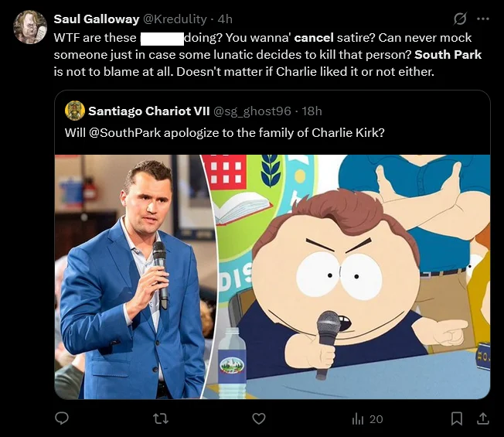Screen dimensions: 504x437
Task: Click the repost icon
Action: pyautogui.click(x=161, y=418)
